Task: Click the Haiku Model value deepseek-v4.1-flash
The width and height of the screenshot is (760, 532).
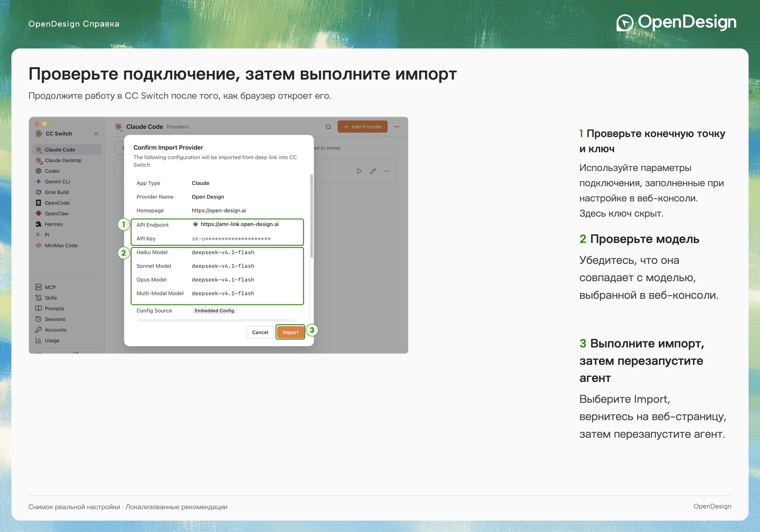Action: click(x=223, y=252)
